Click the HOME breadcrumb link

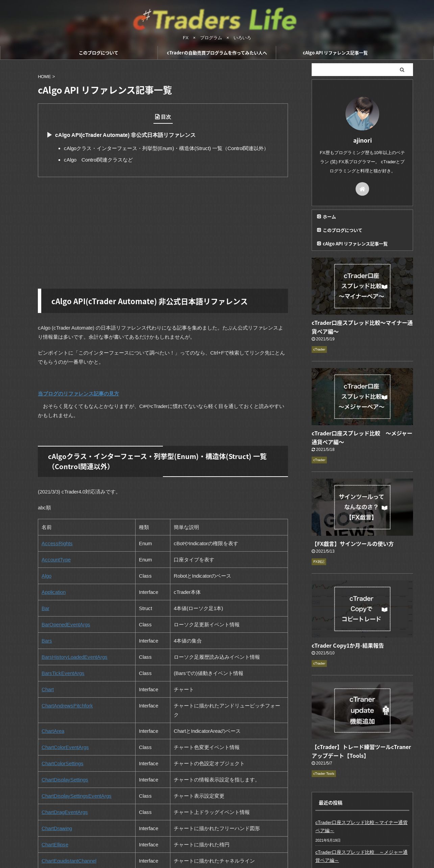(44, 77)
